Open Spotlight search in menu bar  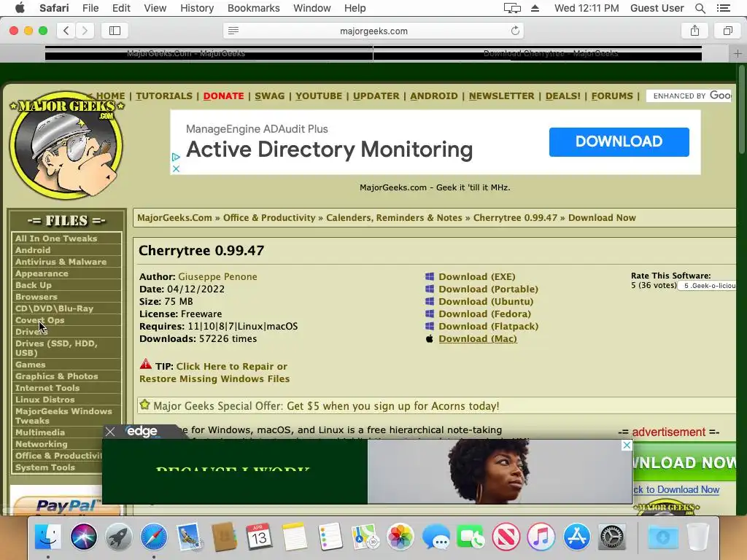pos(700,8)
